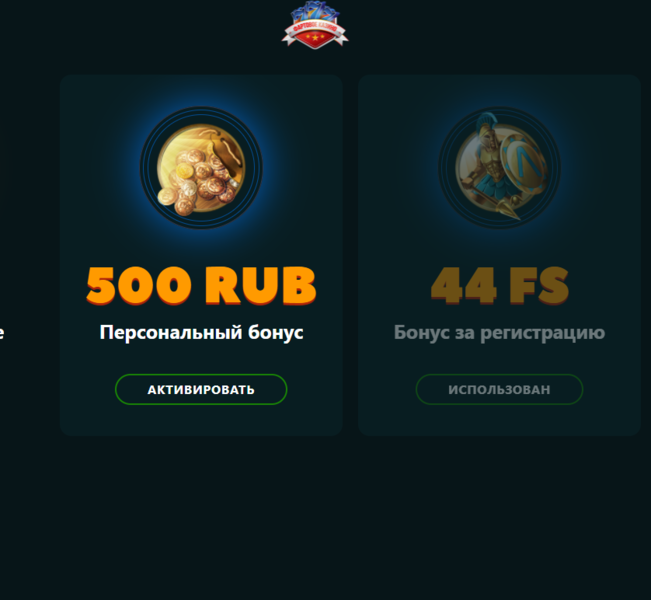This screenshot has height=600, width=651.
Task: Activate the 500 RUB personal bonus
Action: point(201,389)
